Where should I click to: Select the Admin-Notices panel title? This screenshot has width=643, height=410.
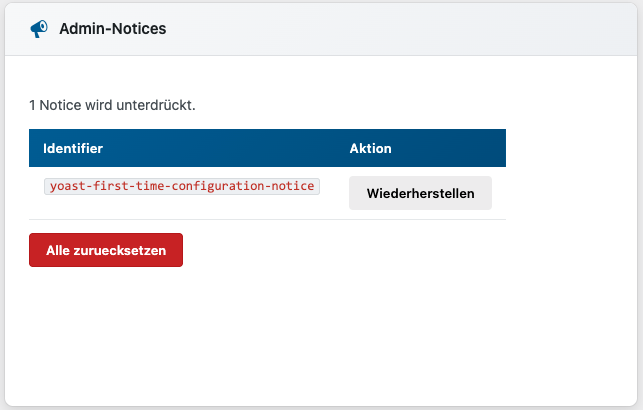point(112,29)
